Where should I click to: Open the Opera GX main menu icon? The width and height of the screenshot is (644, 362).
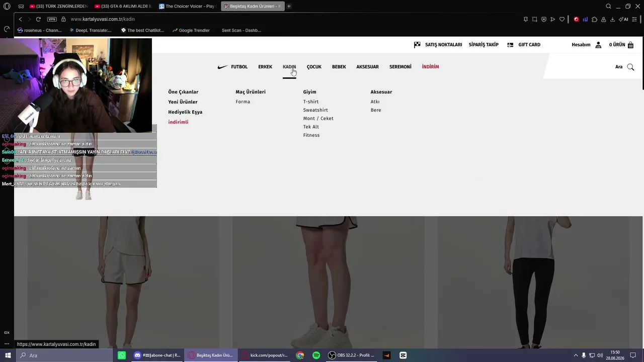pos(7,6)
